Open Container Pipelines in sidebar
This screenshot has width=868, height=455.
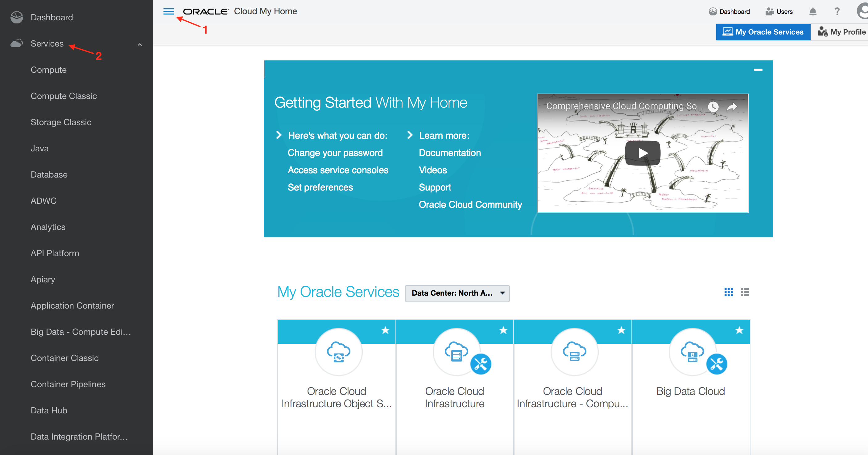[x=68, y=384]
